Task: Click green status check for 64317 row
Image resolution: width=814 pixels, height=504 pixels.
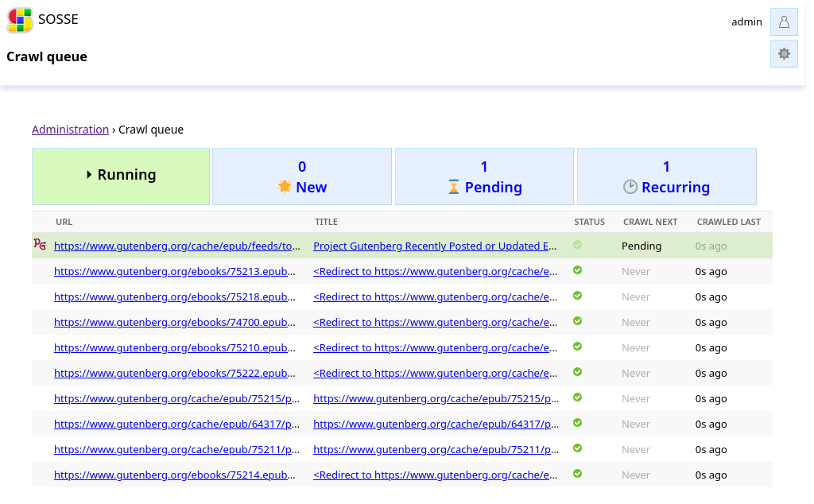Action: click(577, 422)
